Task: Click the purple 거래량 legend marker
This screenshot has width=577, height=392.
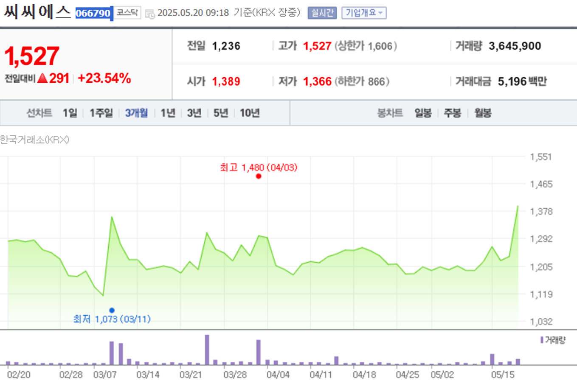Action: pos(542,340)
